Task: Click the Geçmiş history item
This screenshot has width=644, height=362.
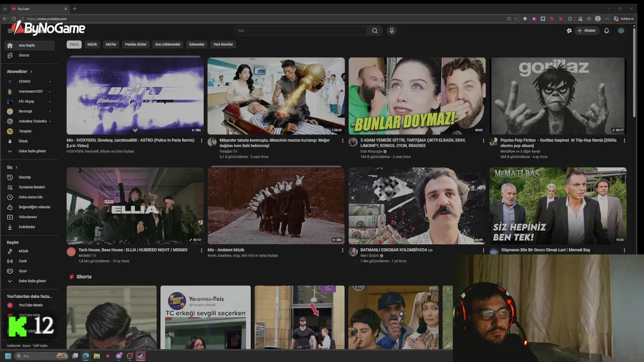Action: 29,177
